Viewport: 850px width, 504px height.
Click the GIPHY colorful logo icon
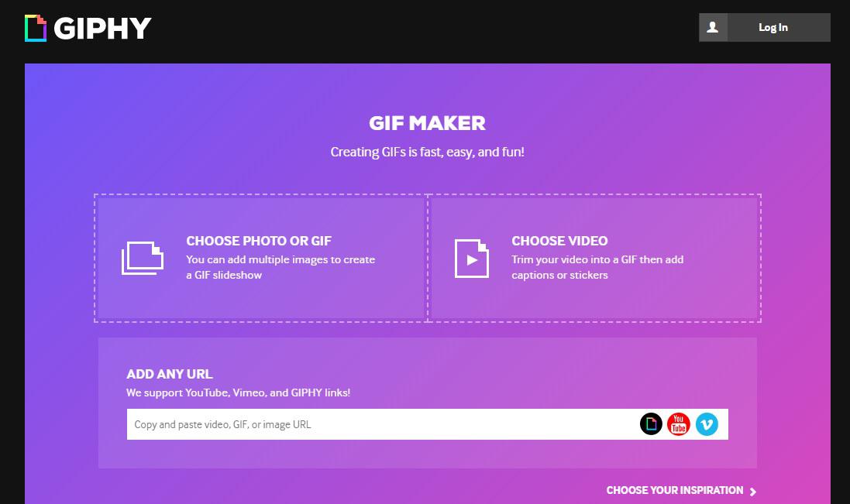pos(36,28)
